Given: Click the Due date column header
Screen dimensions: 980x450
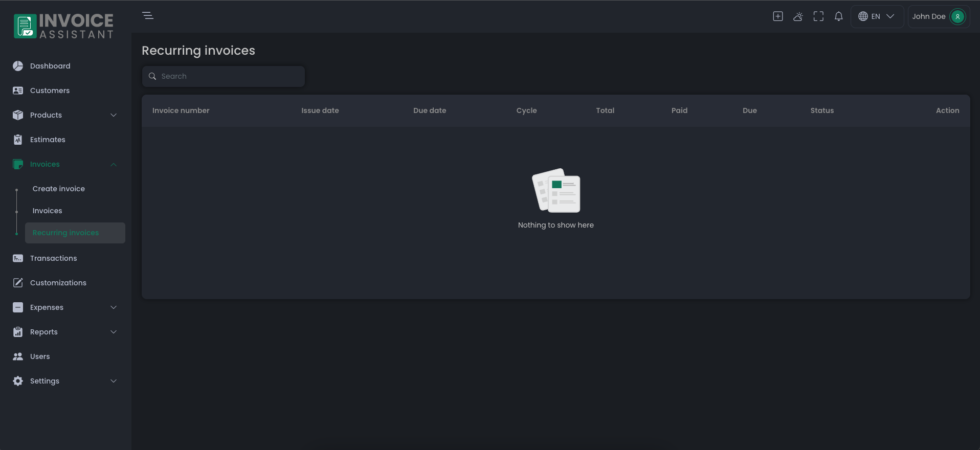Looking at the screenshot, I should pyautogui.click(x=430, y=110).
